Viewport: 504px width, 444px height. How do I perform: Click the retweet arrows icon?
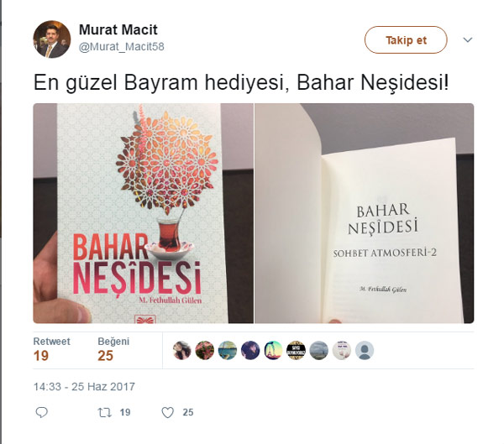click(104, 412)
